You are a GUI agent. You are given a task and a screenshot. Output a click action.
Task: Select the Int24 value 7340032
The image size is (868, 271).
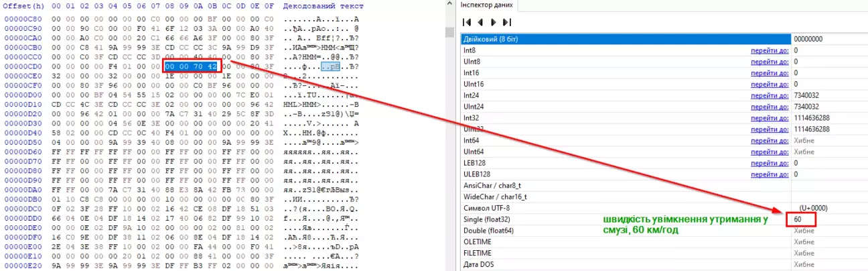[x=808, y=95]
